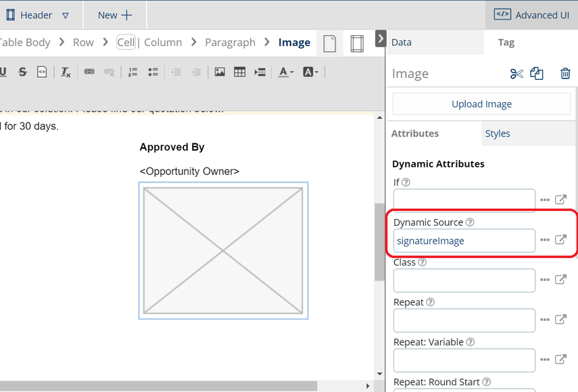Click the Advanced UI button
Screen dimensions: 578x392
(531, 15)
